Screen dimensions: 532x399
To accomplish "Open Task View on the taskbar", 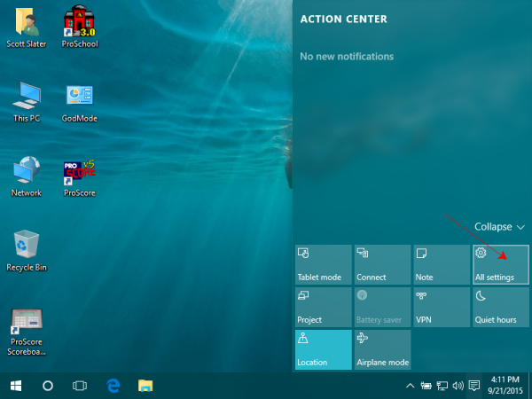I will (80, 386).
